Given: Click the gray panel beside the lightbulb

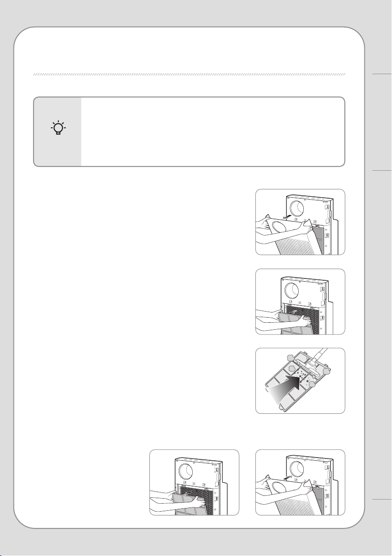Looking at the screenshot, I should [x=57, y=132].
